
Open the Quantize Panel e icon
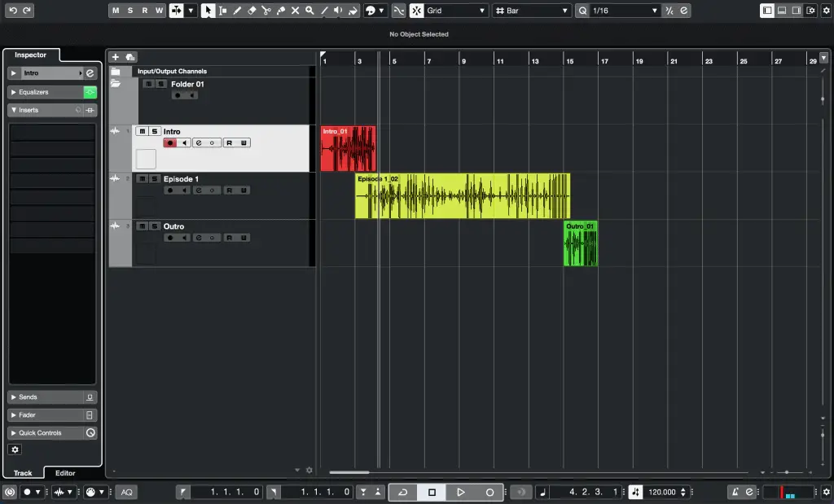pos(683,10)
